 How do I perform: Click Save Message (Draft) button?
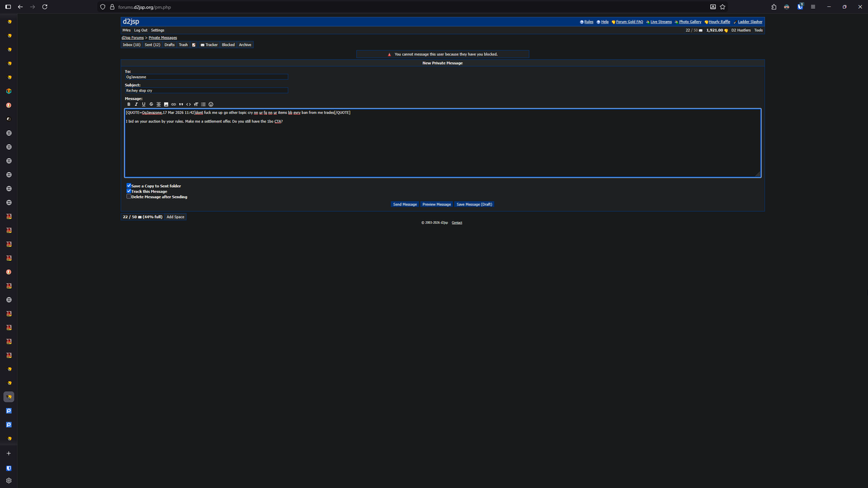point(474,204)
